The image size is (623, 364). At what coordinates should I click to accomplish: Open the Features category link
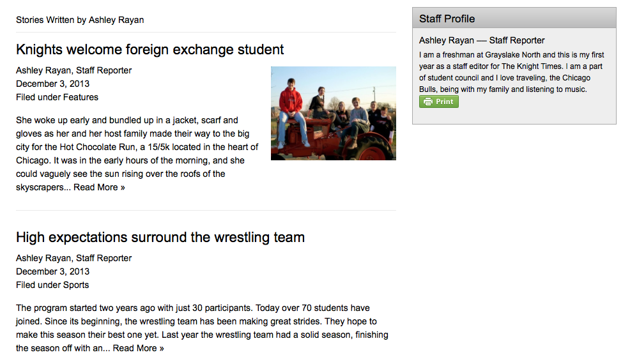(x=81, y=97)
